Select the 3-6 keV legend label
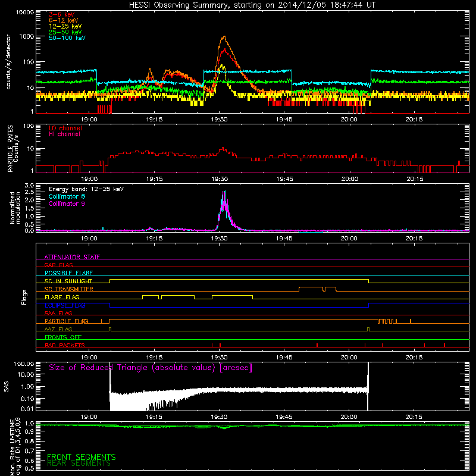 [62, 14]
